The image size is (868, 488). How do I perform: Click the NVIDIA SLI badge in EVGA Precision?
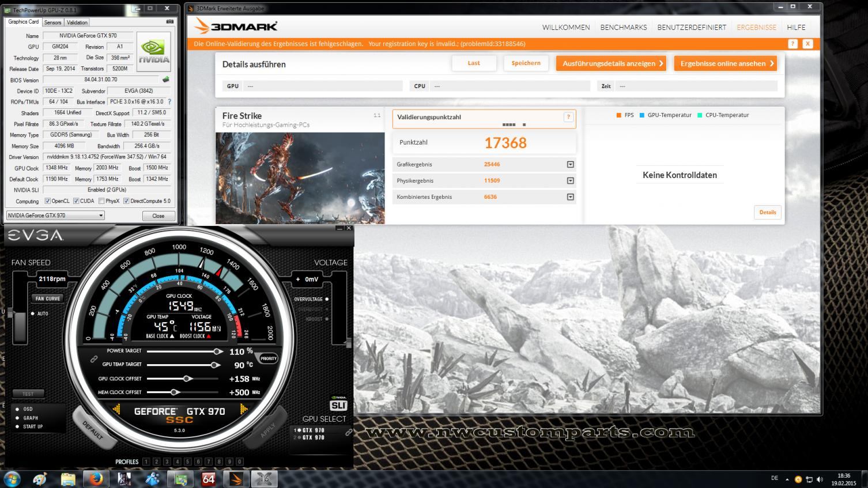tap(338, 402)
